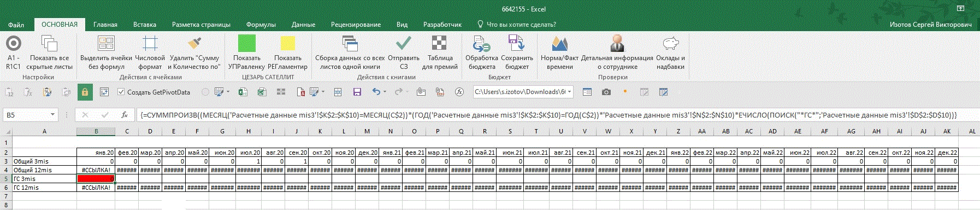Screen dimensions: 980x210
Task: Open Норма/Факт времени check
Action: (x=559, y=52)
